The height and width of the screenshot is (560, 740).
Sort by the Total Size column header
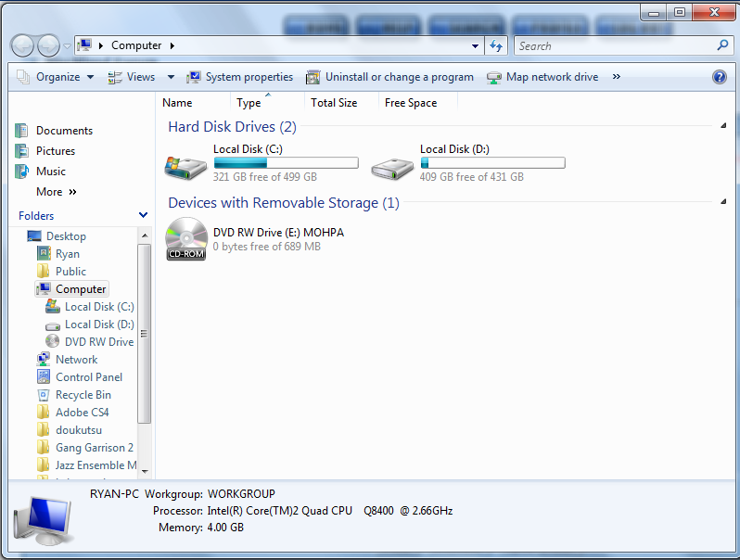pos(334,103)
